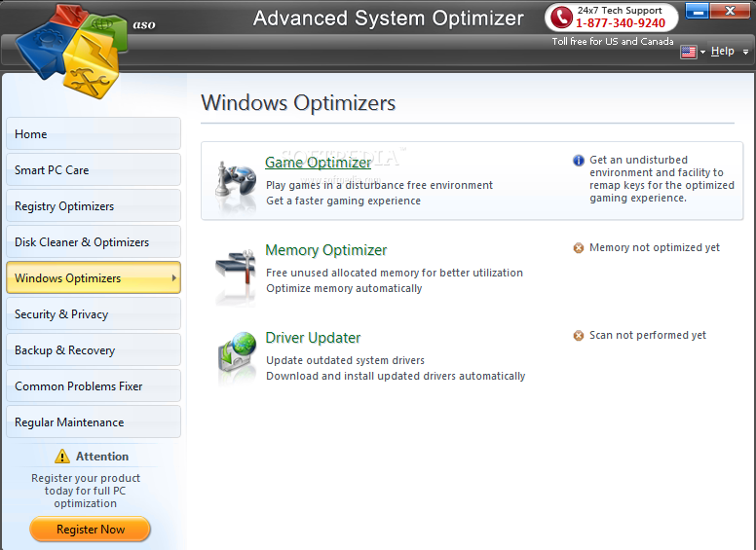Open Common Problems Fixer section

point(94,385)
